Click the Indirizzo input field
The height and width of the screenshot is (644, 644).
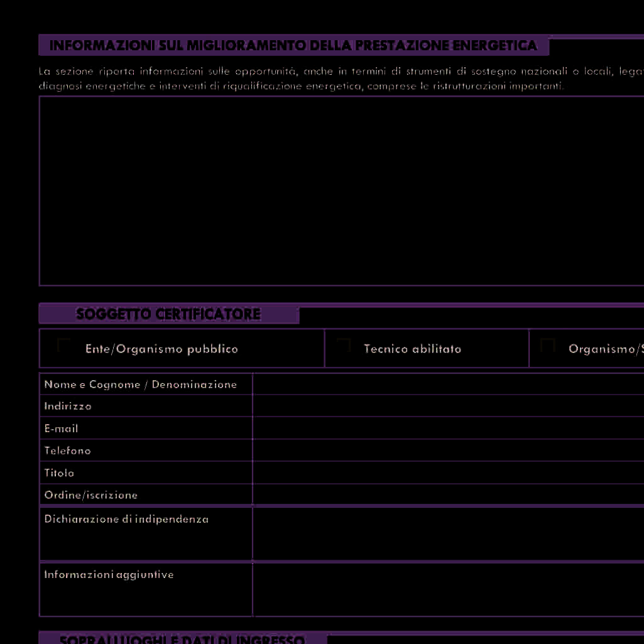[447, 406]
